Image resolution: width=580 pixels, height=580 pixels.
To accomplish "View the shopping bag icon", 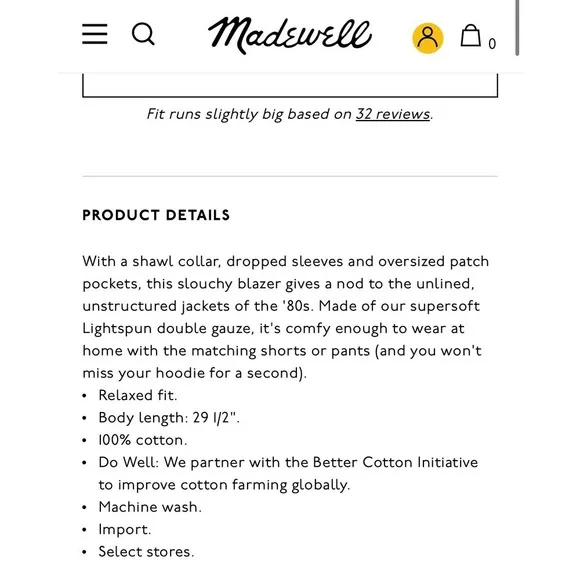I will (471, 36).
